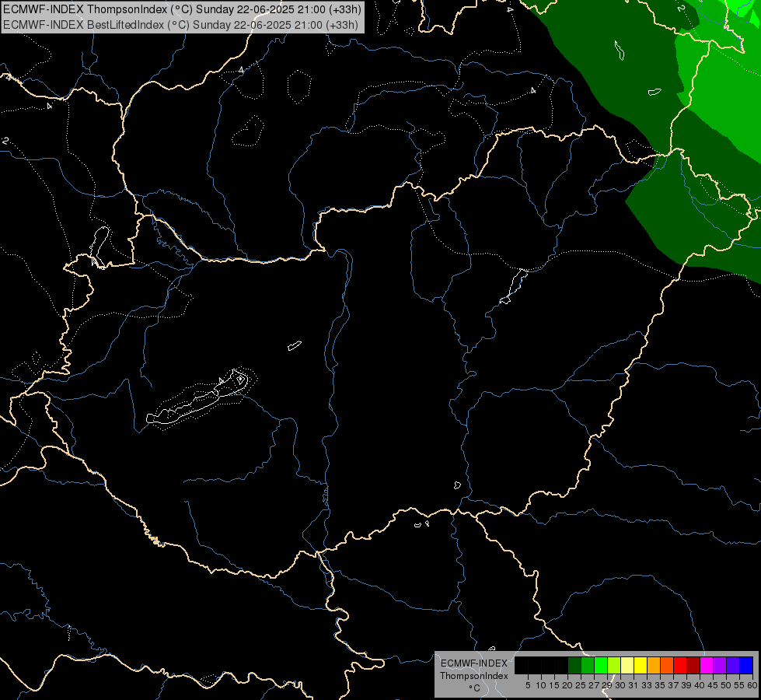Image resolution: width=761 pixels, height=700 pixels.
Task: Click legend tick value '45'
Action: [x=713, y=685]
